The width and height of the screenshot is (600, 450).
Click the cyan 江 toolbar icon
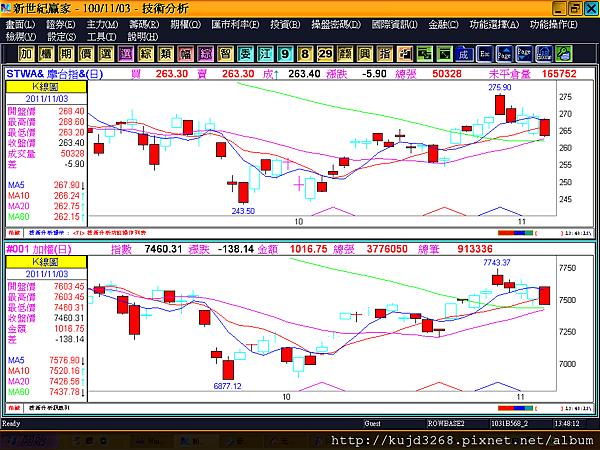coord(265,54)
